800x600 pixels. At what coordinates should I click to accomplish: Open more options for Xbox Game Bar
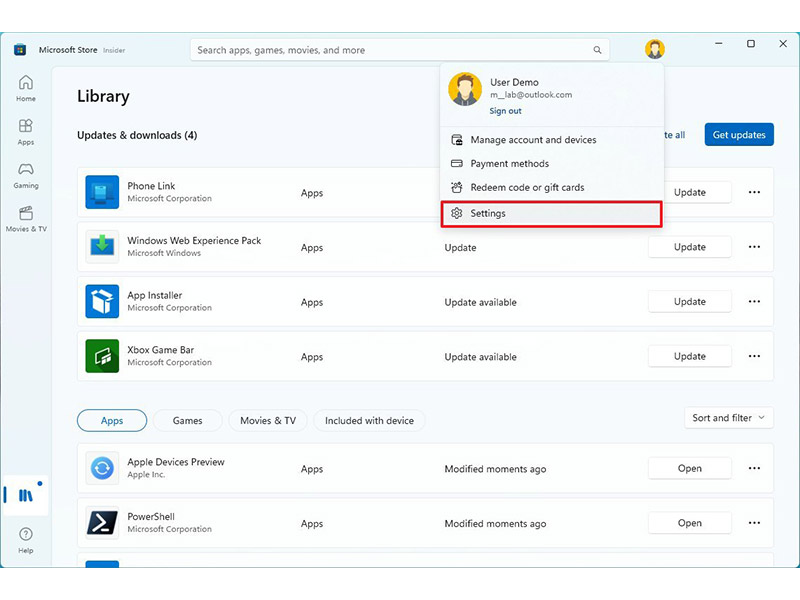tap(754, 356)
